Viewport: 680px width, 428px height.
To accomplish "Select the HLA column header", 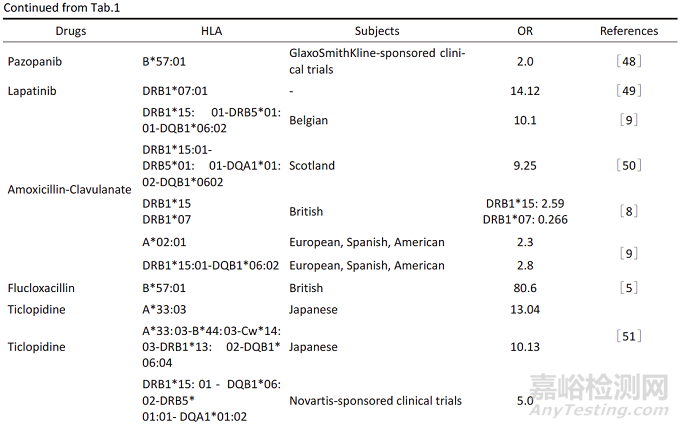I will pos(213,32).
